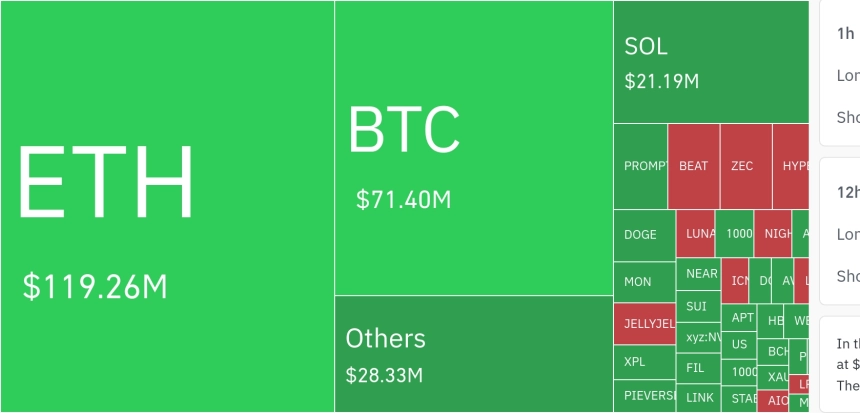860x413 pixels.
Task: Open the 1h liquidation stats card
Action: (x=842, y=75)
